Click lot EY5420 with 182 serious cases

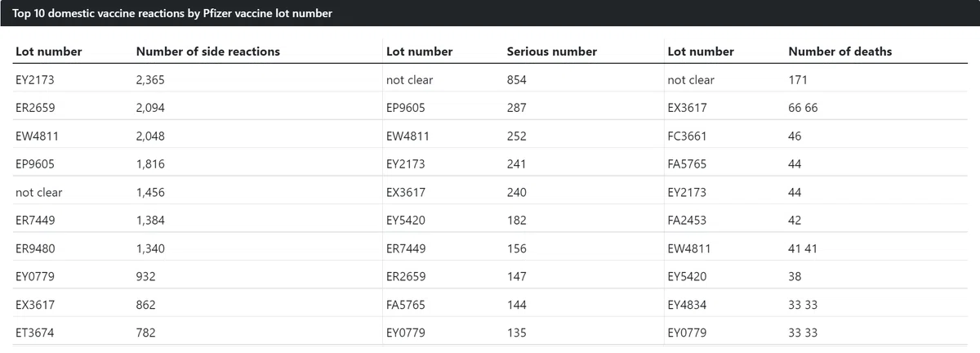[x=405, y=221]
